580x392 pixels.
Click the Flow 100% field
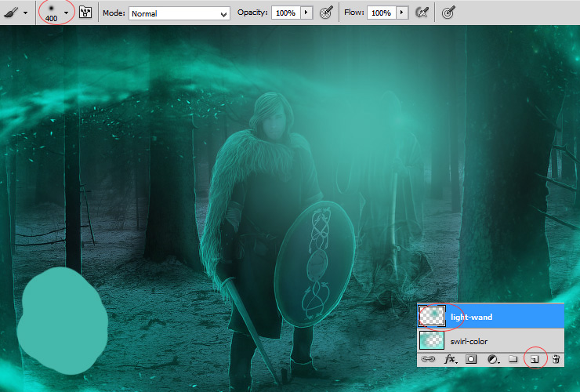click(x=382, y=13)
